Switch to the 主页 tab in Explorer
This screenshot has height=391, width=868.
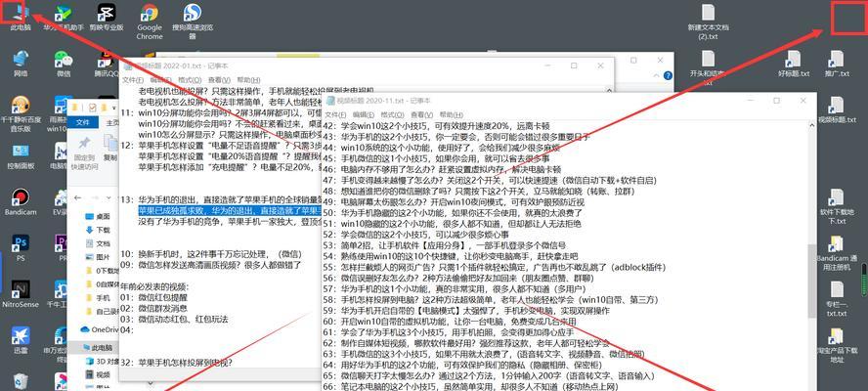click(112, 122)
